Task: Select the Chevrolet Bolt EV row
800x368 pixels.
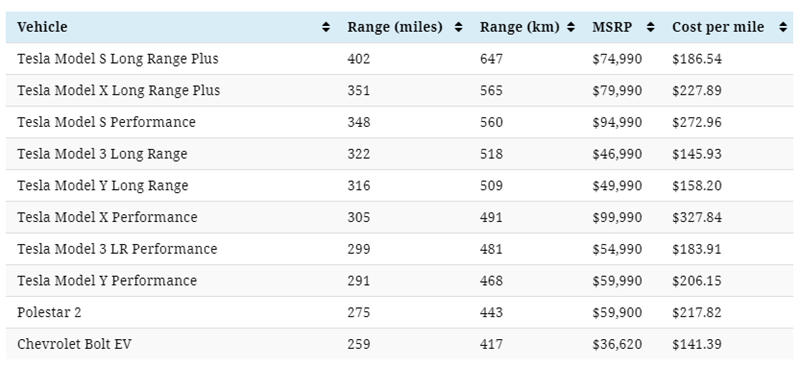Action: (399, 344)
